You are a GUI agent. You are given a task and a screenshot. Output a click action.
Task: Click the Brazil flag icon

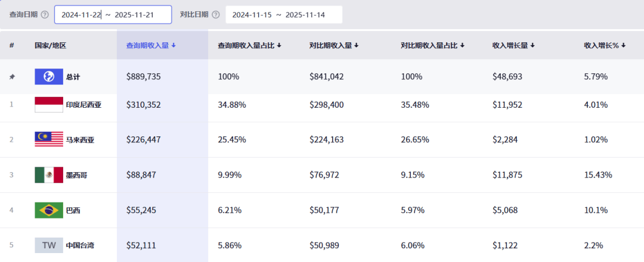[49, 210]
